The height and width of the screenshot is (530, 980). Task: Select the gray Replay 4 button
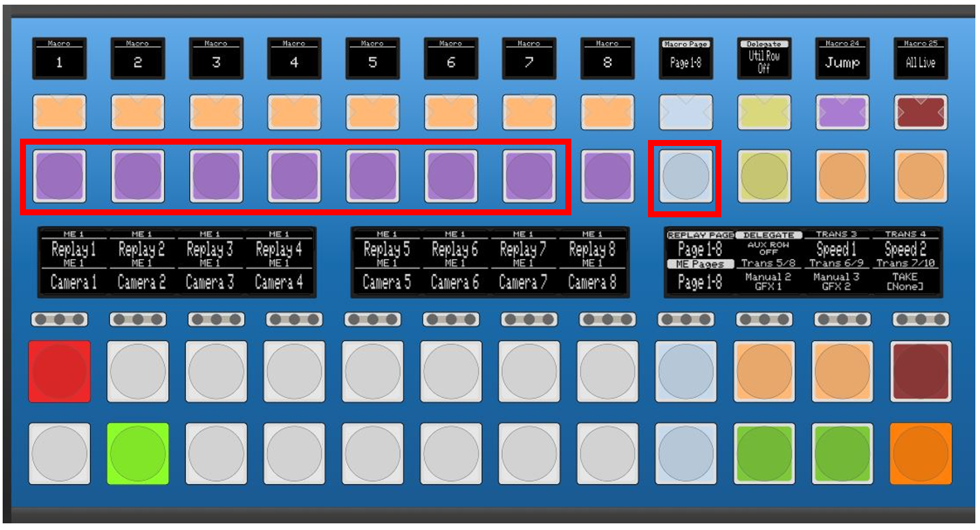pos(294,371)
